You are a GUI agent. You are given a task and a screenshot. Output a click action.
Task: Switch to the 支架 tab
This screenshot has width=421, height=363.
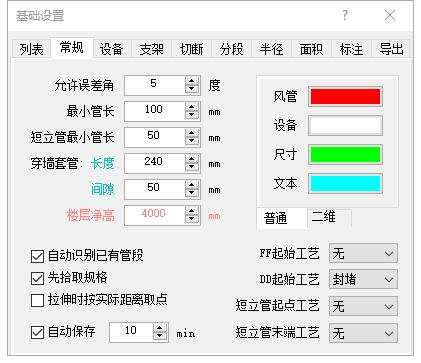pyautogui.click(x=152, y=49)
